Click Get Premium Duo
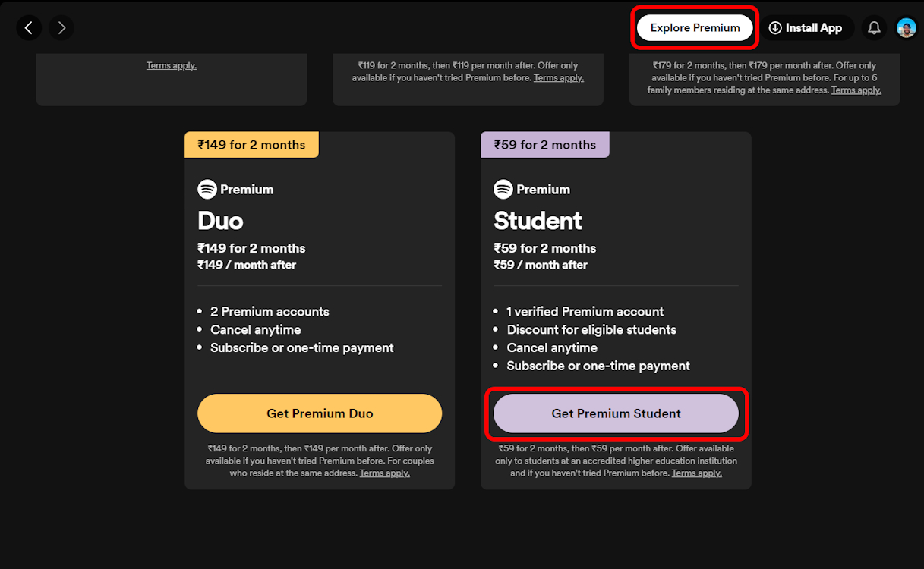This screenshot has height=569, width=924. point(320,413)
